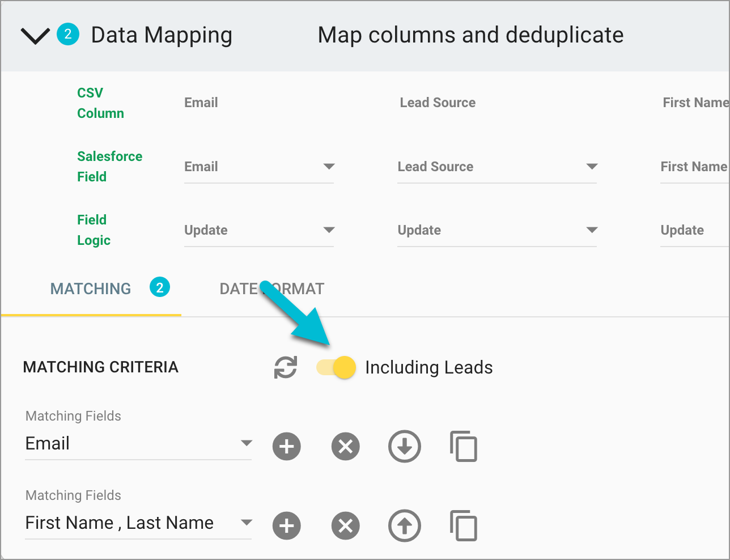Select the Matching tab

click(90, 289)
